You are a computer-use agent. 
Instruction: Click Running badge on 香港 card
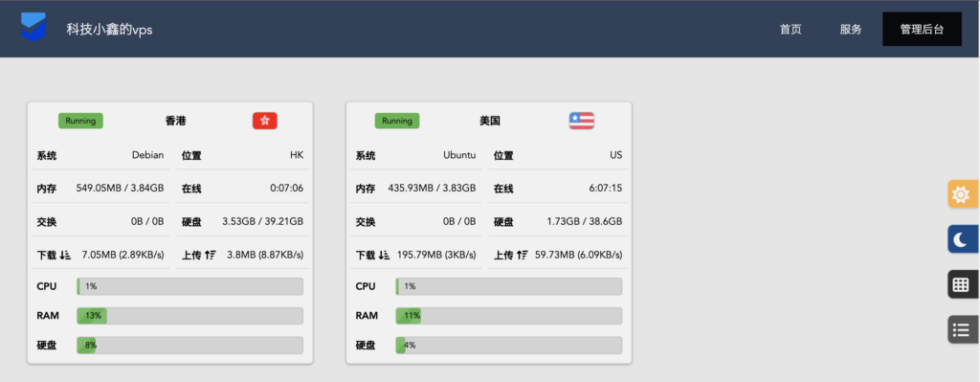tap(80, 121)
